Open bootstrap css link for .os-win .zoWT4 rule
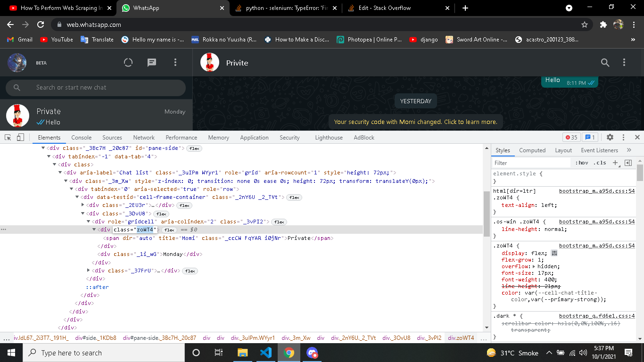 (597, 222)
